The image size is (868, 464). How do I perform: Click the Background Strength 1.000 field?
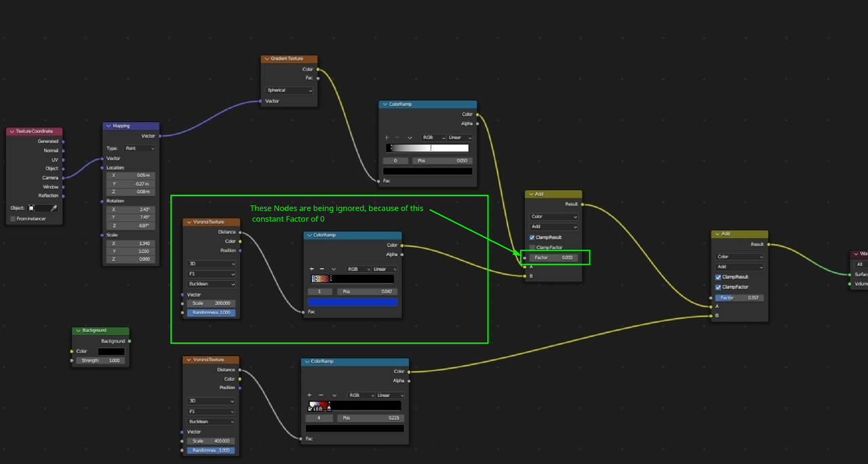[x=100, y=361]
